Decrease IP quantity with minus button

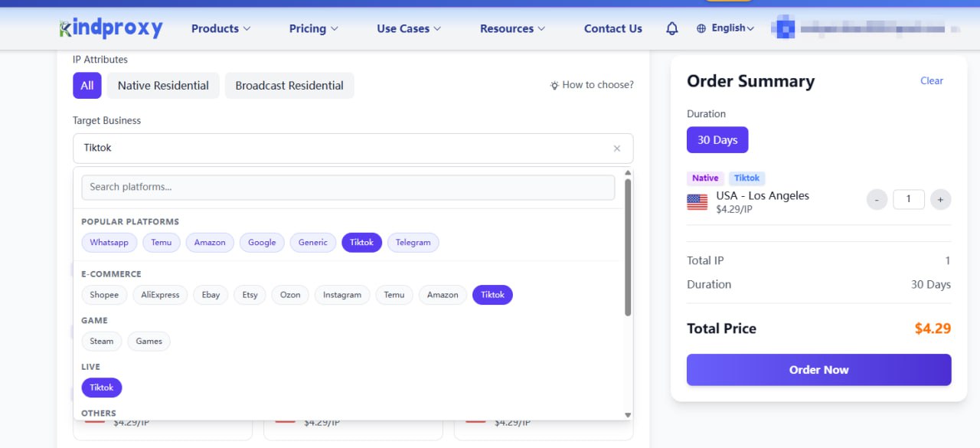pyautogui.click(x=877, y=200)
